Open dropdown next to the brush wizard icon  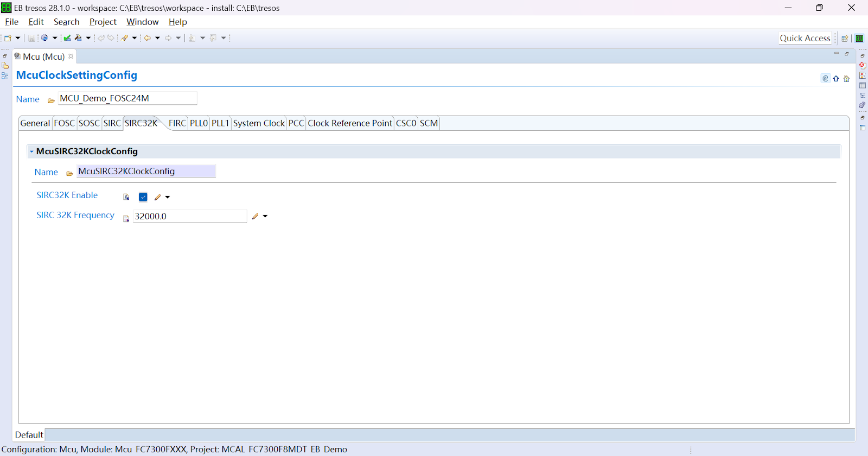135,38
